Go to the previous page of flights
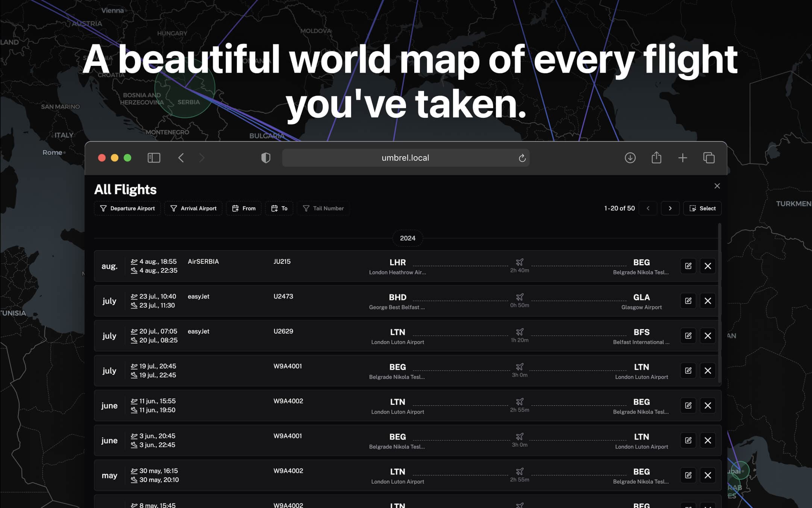Viewport: 812px width, 508px height. [648, 208]
